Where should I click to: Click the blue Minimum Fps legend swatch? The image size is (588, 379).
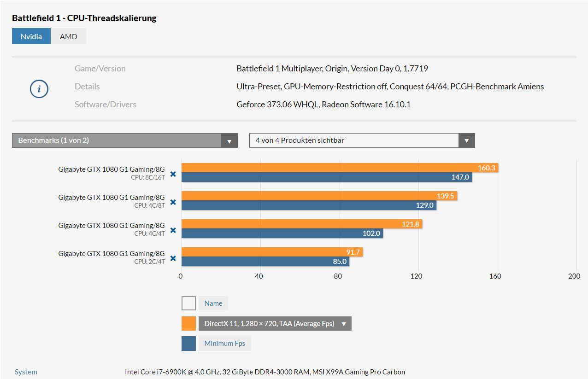(189, 344)
